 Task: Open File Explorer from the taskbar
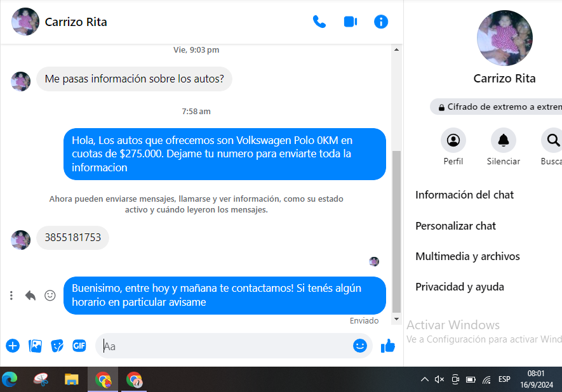(x=71, y=379)
